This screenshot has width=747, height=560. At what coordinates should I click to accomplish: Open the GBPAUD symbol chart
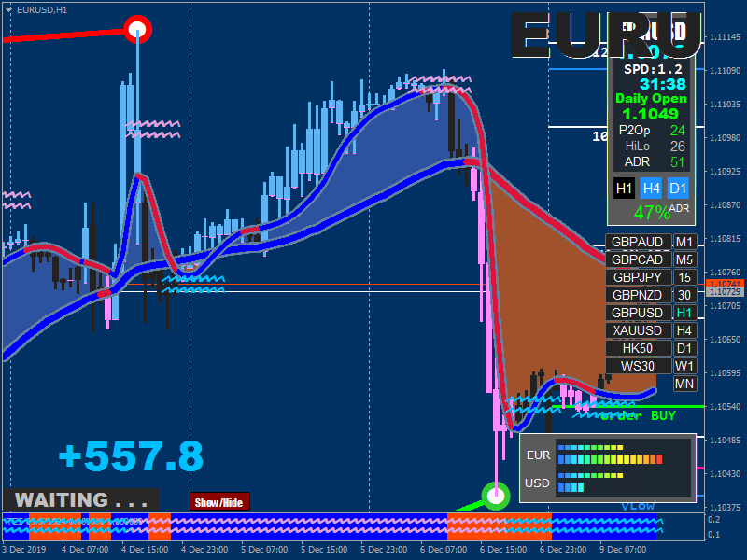[638, 242]
